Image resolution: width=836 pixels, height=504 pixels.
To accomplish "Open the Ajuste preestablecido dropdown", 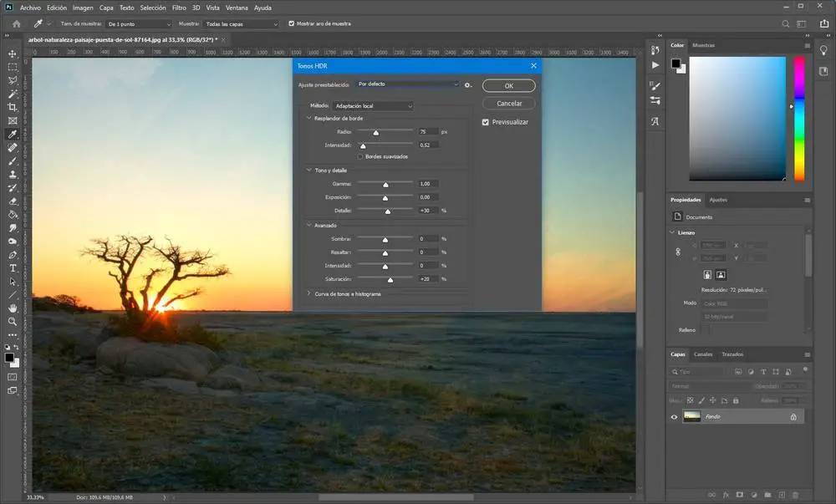I will [x=407, y=84].
